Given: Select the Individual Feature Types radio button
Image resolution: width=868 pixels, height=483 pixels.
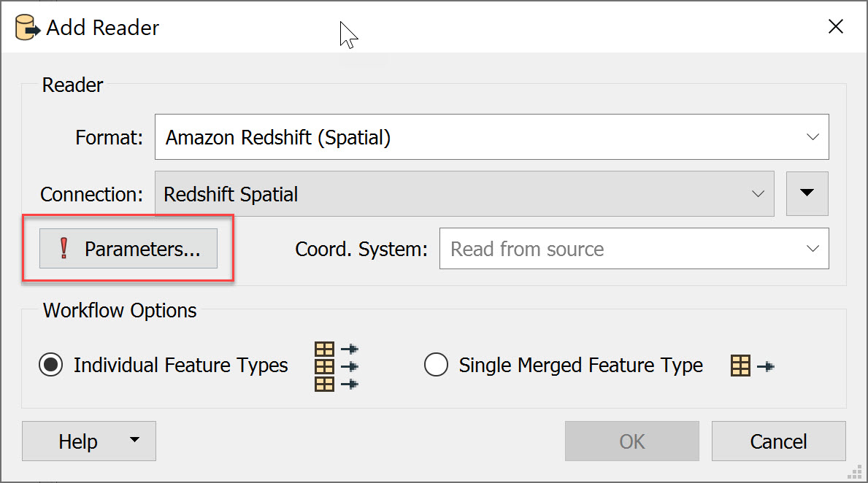Looking at the screenshot, I should click(50, 366).
